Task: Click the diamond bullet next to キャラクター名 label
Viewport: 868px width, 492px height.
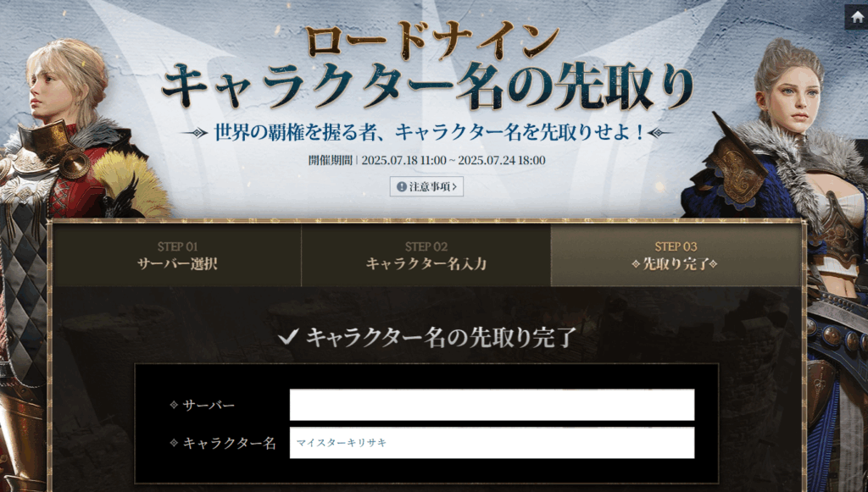Action: [174, 443]
